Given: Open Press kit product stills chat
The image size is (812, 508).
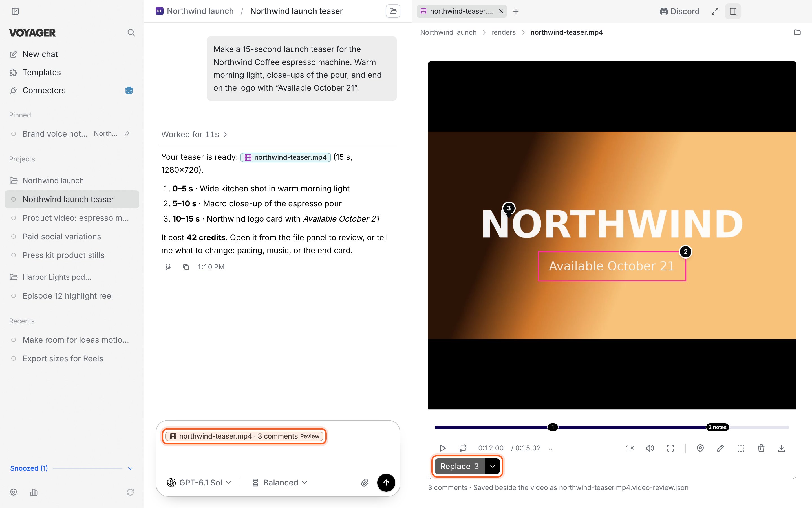Looking at the screenshot, I should tap(72, 255).
